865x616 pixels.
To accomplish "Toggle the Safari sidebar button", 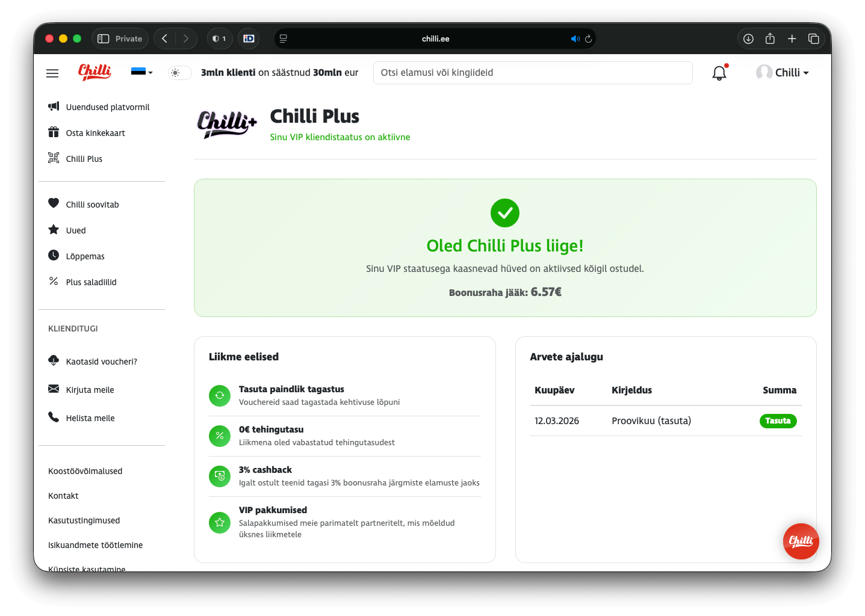I will tap(104, 38).
